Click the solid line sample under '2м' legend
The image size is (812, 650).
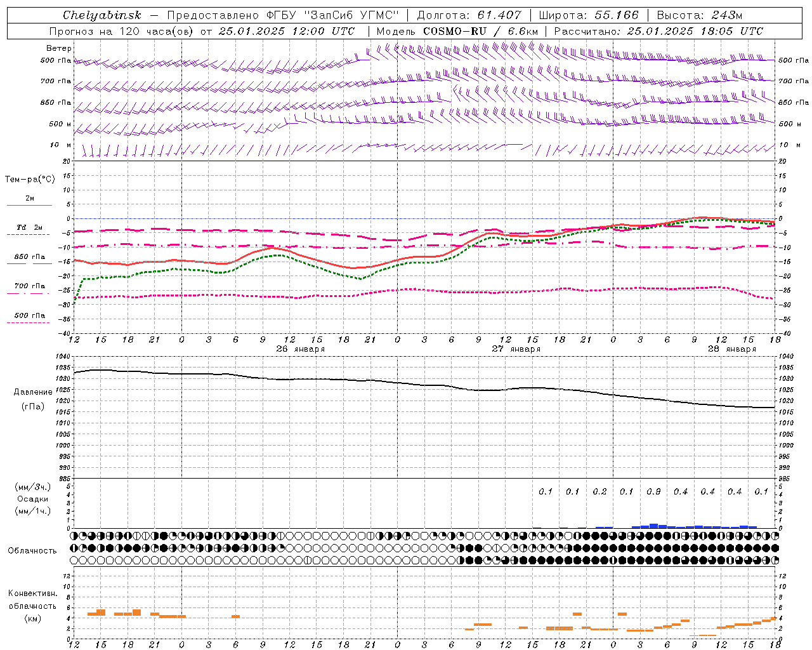coord(29,206)
